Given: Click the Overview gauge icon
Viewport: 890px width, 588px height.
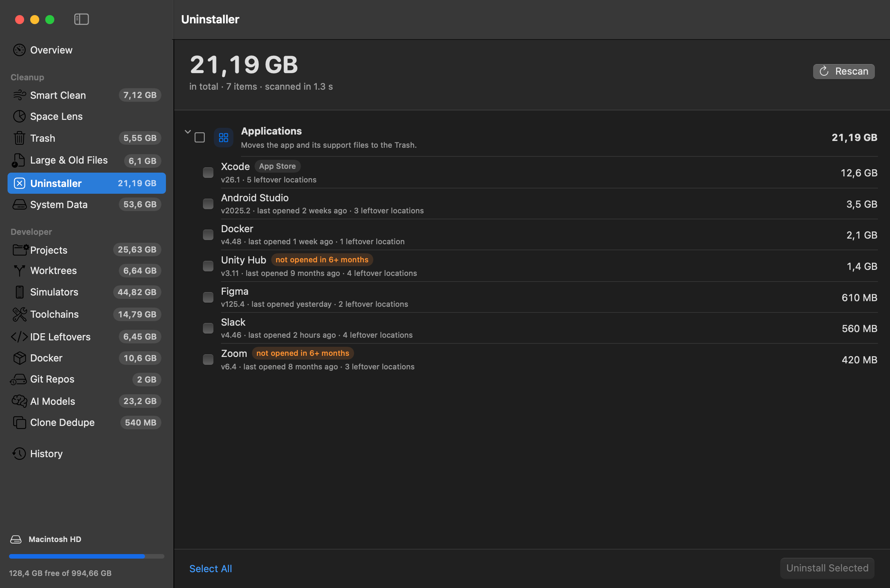Looking at the screenshot, I should pos(19,50).
